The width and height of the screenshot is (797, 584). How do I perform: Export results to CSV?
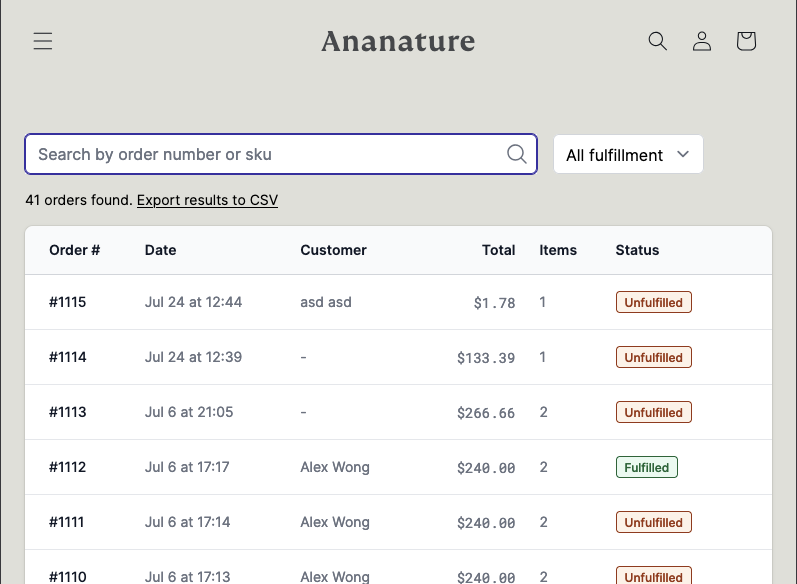coord(207,200)
